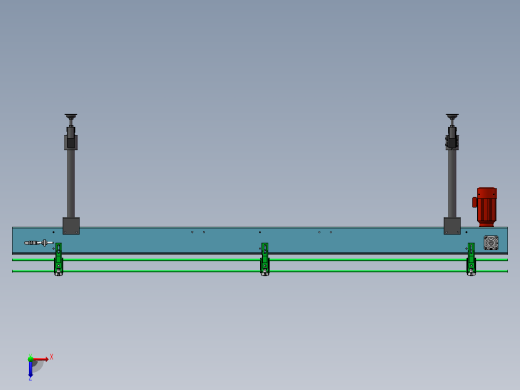Select the left dark gray support column
This screenshot has width=520, height=390.
coord(71,183)
